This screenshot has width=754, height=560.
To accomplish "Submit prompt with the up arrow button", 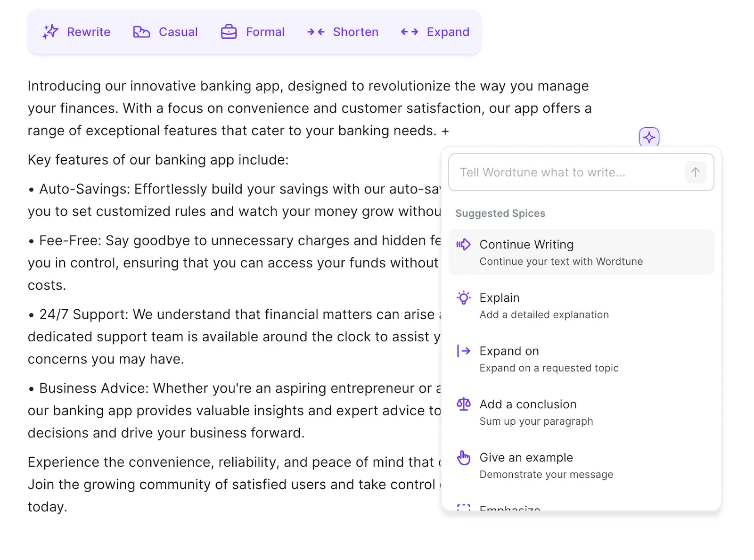I will [x=695, y=172].
